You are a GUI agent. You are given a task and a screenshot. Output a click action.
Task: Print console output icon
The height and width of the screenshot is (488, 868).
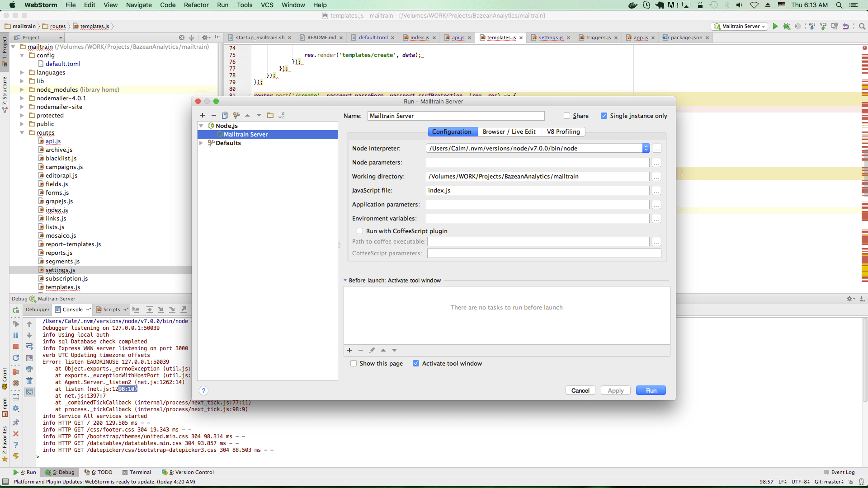(x=29, y=369)
